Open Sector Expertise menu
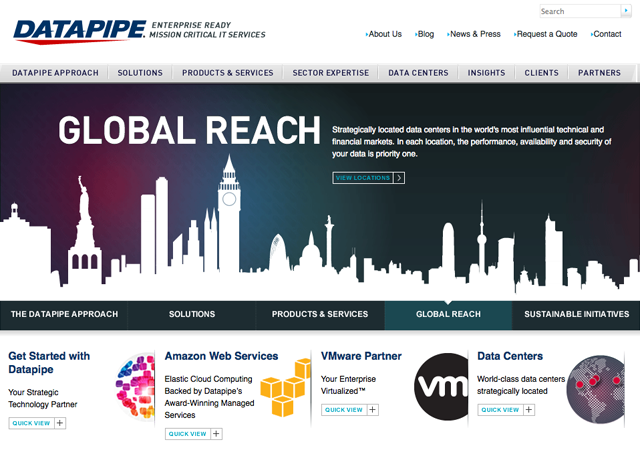Image resolution: width=640 pixels, height=450 pixels. click(331, 73)
